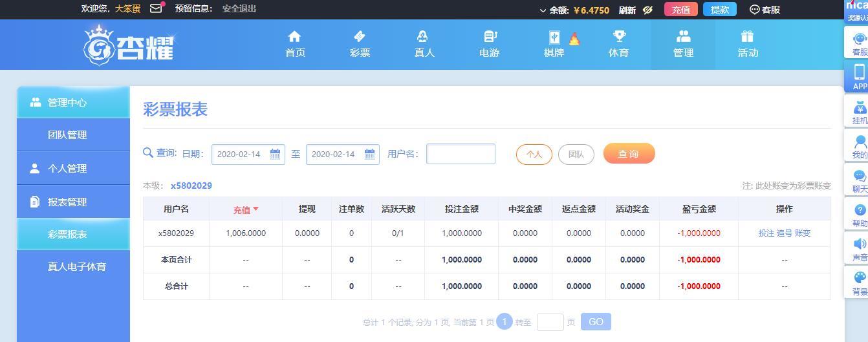Open start date calendar picker
Screen dimensions: 868x342
(275, 154)
